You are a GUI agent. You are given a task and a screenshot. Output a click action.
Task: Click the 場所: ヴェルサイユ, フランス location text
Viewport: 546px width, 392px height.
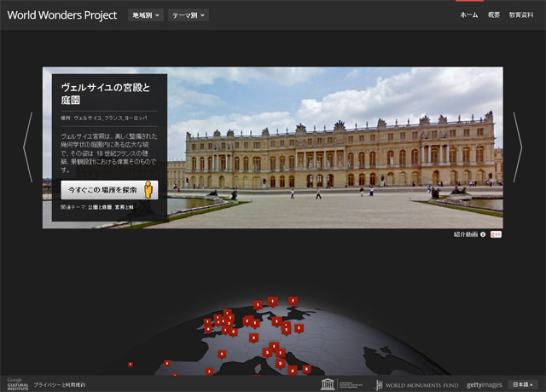tap(104, 118)
